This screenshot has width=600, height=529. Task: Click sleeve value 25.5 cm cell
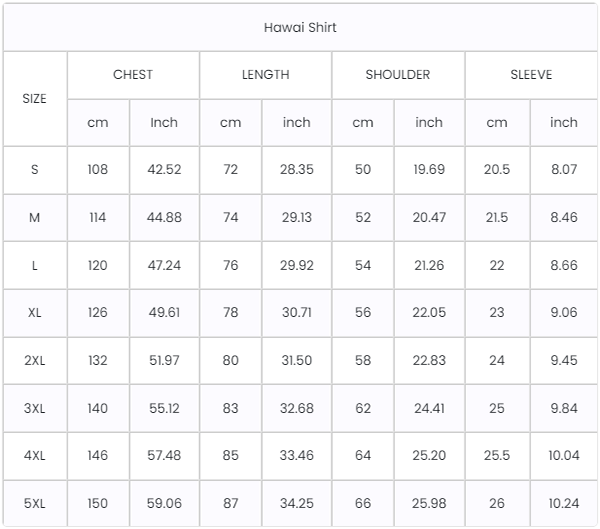(497, 455)
